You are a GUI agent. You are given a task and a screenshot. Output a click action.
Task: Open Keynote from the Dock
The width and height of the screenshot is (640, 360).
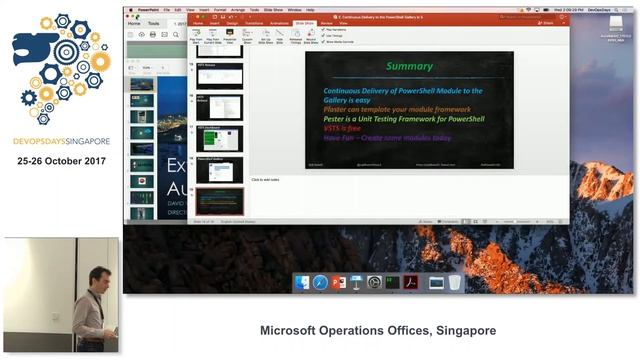tap(356, 282)
